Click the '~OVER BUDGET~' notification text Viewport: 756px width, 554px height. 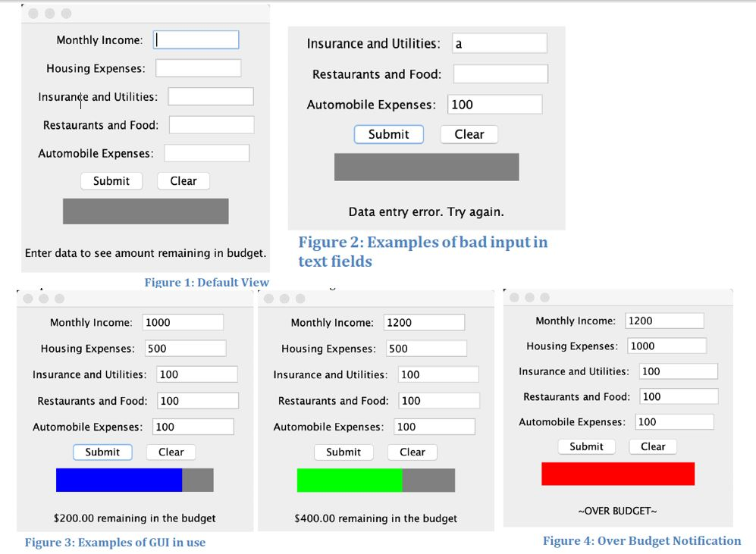point(618,511)
